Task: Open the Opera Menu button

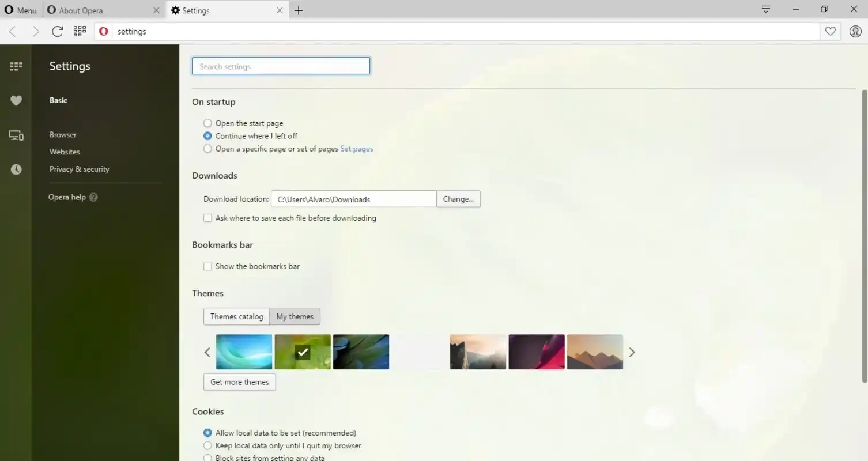Action: click(21, 10)
